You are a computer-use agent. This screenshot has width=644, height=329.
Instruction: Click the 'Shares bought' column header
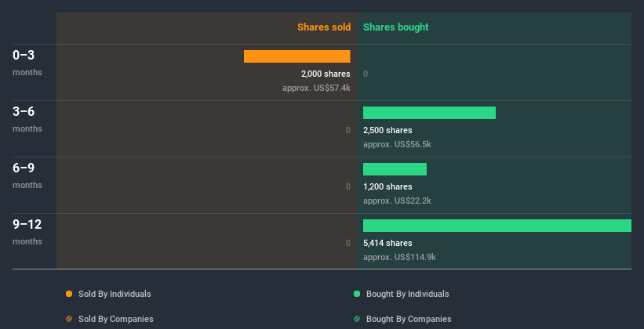click(395, 27)
